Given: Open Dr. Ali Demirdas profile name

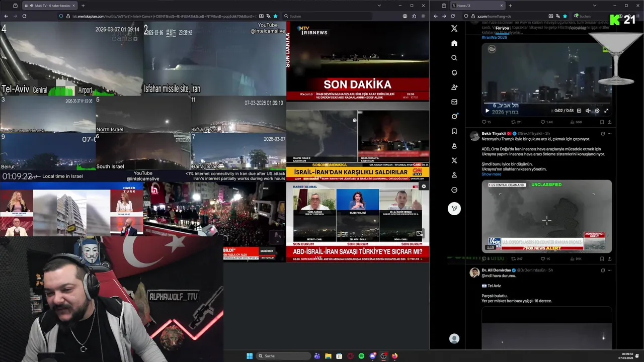Looking at the screenshot, I should click(496, 270).
